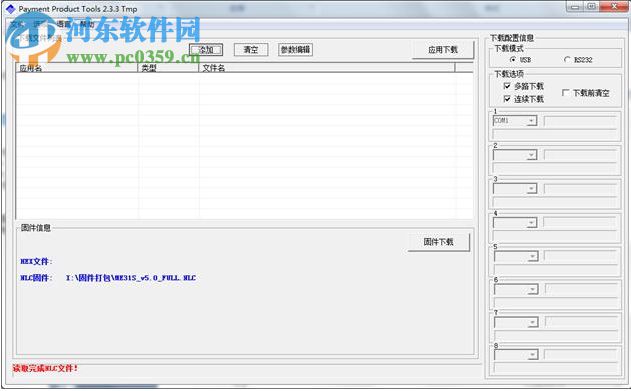631x391 pixels.
Task: Click the Payment Product Tools title bar icon
Action: pyautogui.click(x=10, y=8)
